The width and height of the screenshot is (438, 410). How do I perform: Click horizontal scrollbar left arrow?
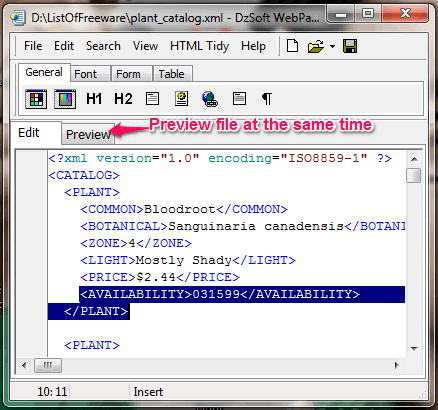point(24,366)
